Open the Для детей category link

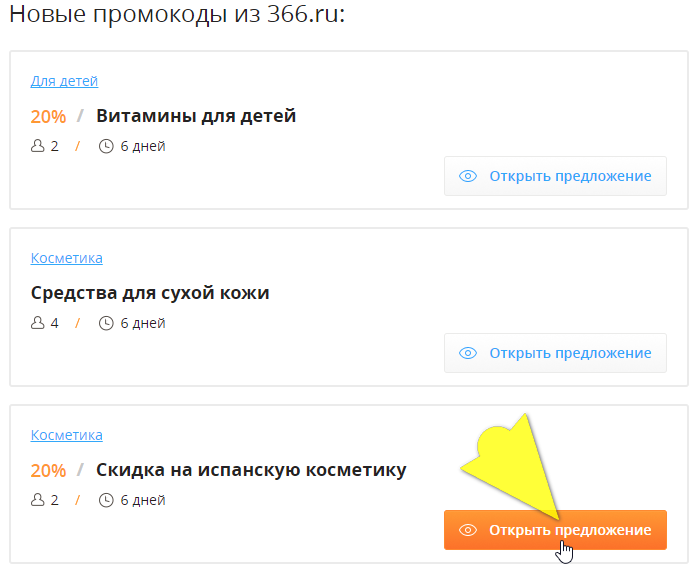(64, 81)
